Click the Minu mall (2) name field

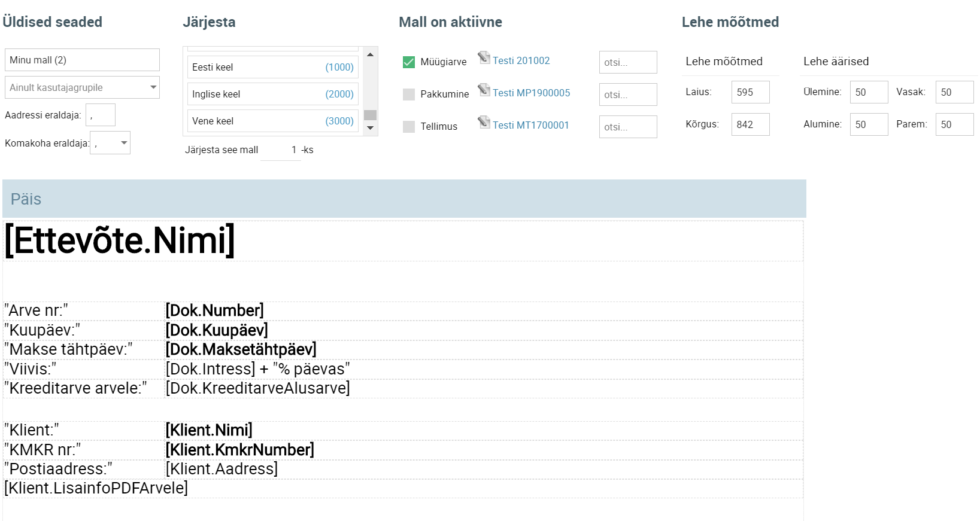pyautogui.click(x=82, y=60)
